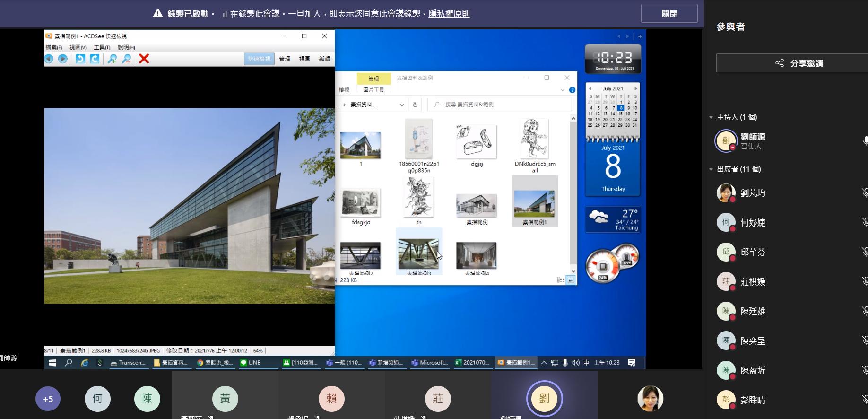Select the 素描範例 building sketch thumbnail
The image size is (868, 419).
(477, 208)
